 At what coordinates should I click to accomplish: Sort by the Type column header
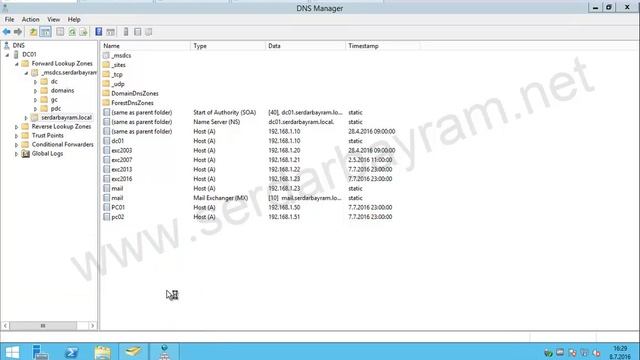pos(228,46)
